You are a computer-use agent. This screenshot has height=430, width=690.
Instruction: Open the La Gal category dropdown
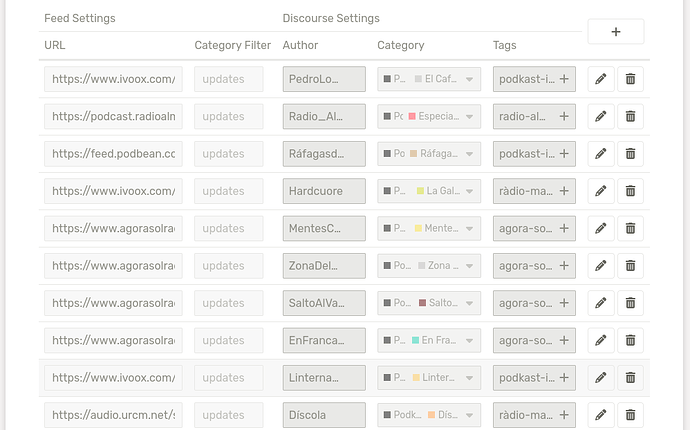pos(429,191)
